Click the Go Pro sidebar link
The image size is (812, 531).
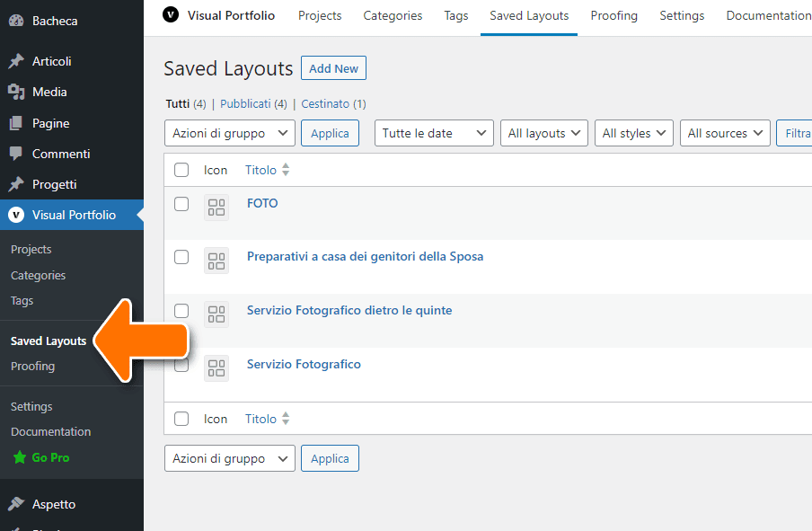click(50, 457)
